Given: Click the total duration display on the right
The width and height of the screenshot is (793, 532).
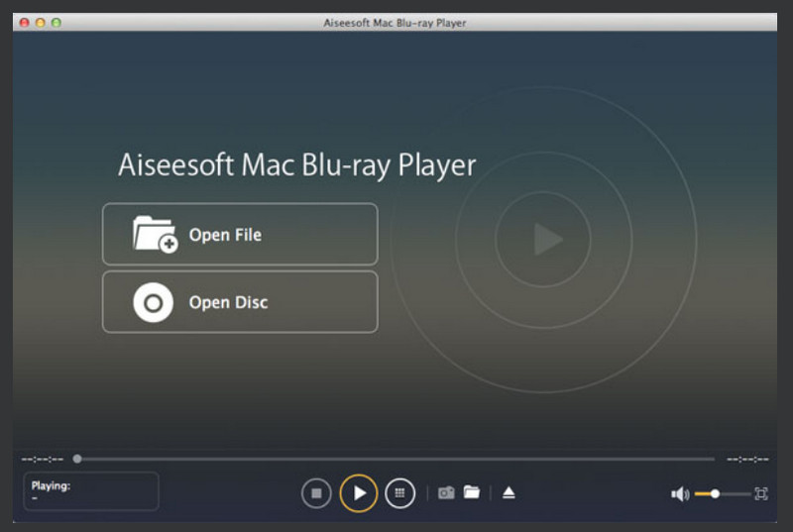Looking at the screenshot, I should [747, 460].
